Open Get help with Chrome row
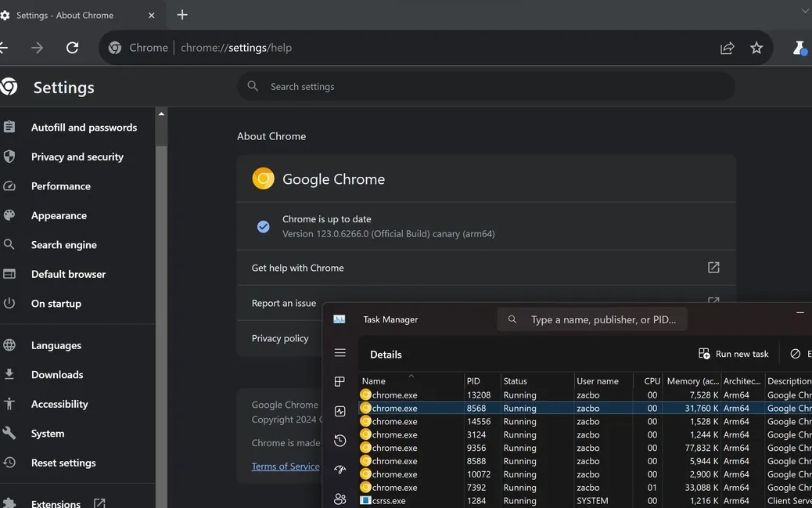 point(486,268)
